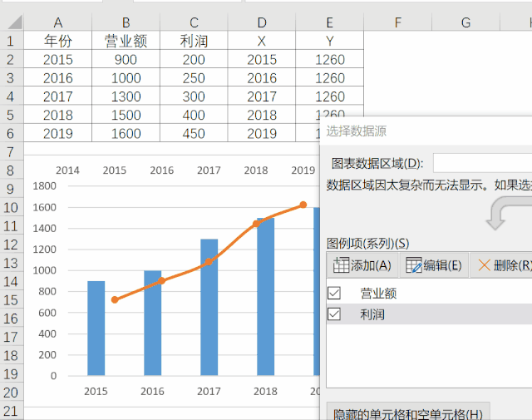The height and width of the screenshot is (420, 532).
Task: Click the last orange marker near 1600
Action: [x=303, y=205]
